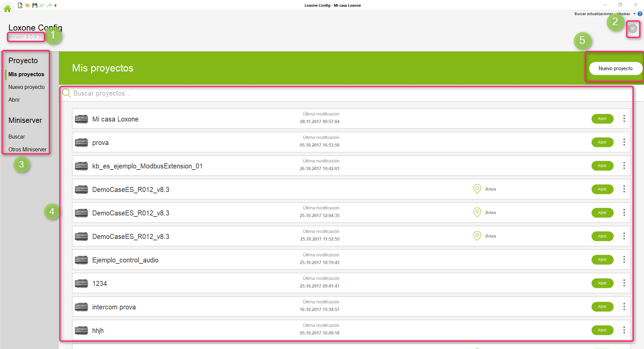644x349 pixels.
Task: Click the redo arrow icon
Action: [x=49, y=5]
